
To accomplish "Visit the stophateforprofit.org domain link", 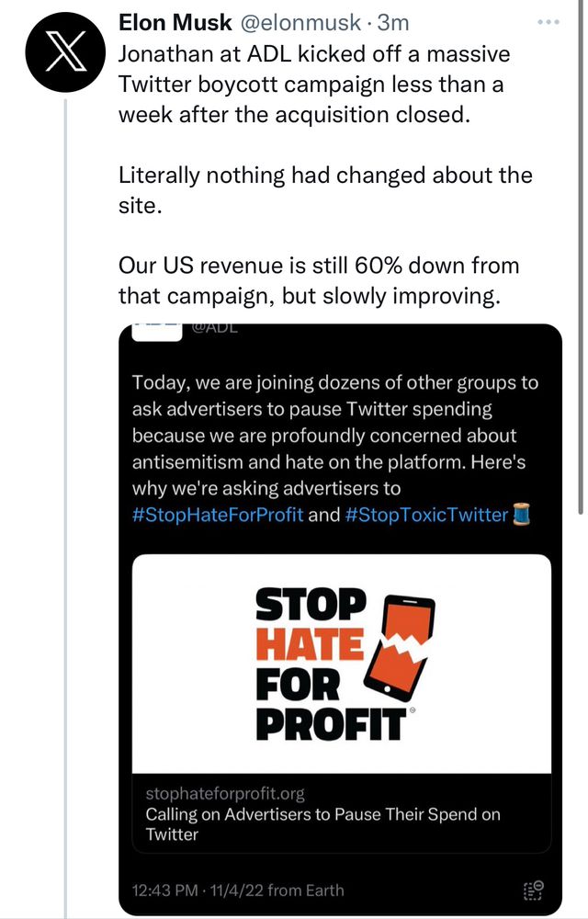I will 225,792.
